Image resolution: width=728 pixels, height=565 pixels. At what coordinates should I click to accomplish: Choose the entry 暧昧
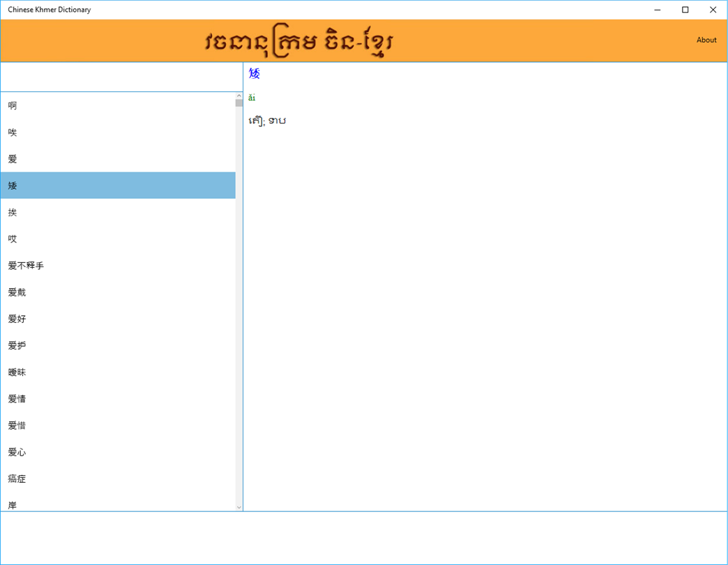point(118,372)
